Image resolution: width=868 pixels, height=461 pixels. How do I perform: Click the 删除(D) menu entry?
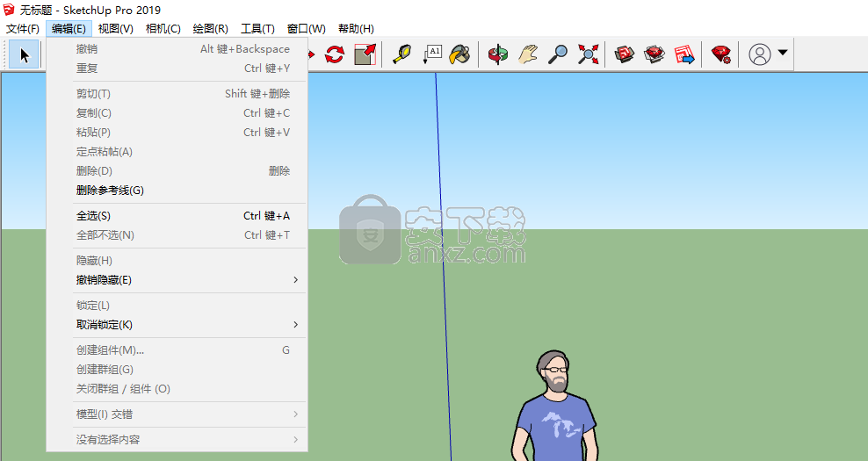[177, 171]
